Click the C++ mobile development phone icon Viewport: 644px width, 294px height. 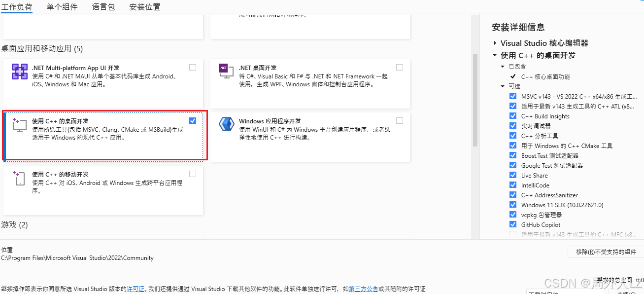coord(19,178)
